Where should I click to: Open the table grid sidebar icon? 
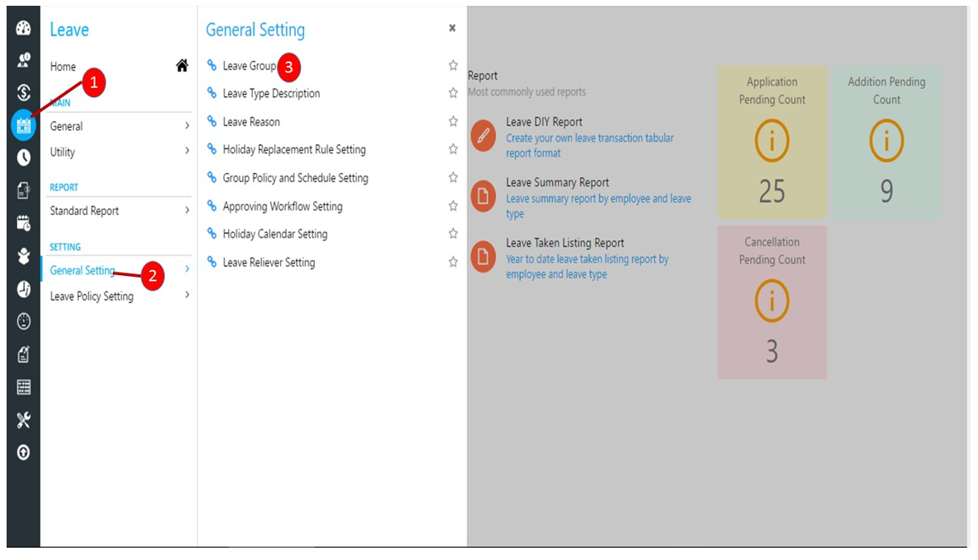tap(23, 387)
